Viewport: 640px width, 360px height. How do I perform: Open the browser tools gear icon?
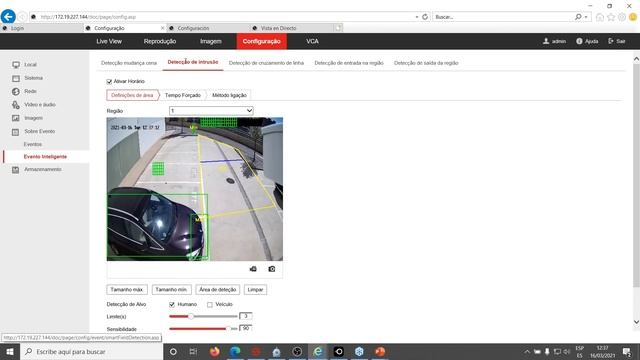click(x=622, y=17)
